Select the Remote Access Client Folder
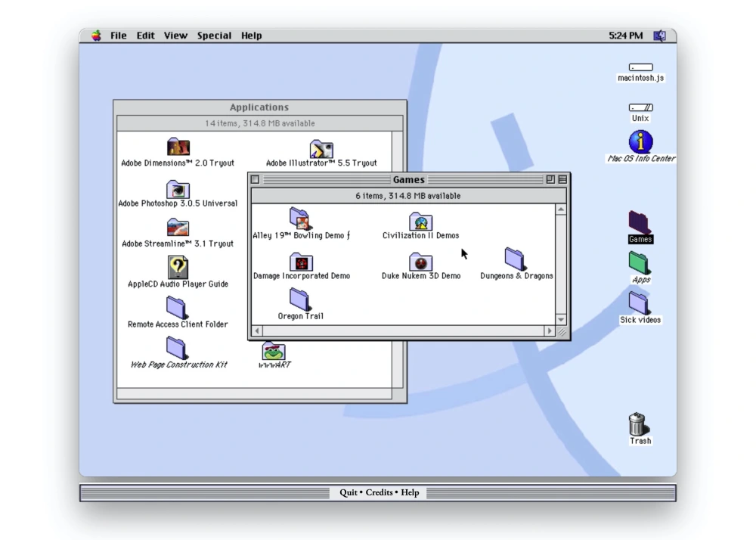This screenshot has height=540, width=756. tap(176, 307)
